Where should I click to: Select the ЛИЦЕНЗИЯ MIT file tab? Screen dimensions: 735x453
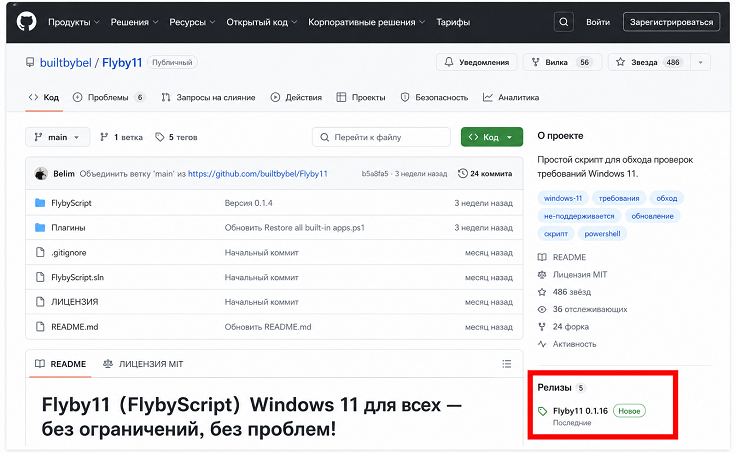(x=143, y=364)
